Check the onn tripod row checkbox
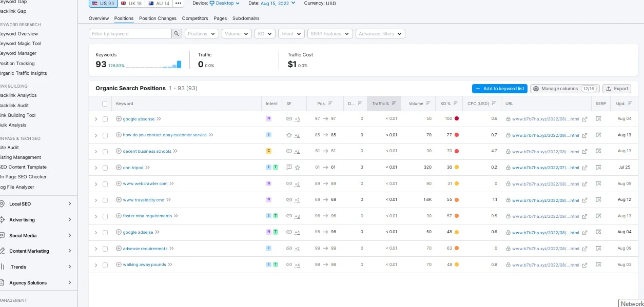This screenshot has height=307, width=644. (105, 168)
